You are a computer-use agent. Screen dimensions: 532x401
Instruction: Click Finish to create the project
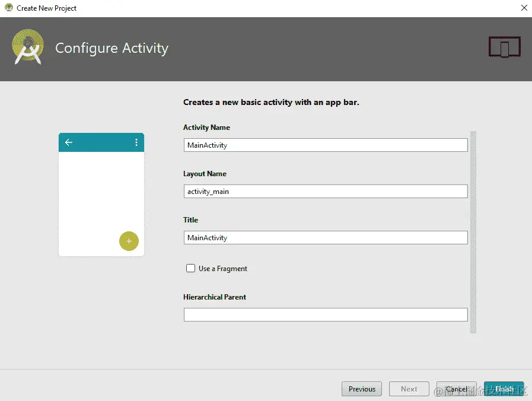(x=504, y=389)
